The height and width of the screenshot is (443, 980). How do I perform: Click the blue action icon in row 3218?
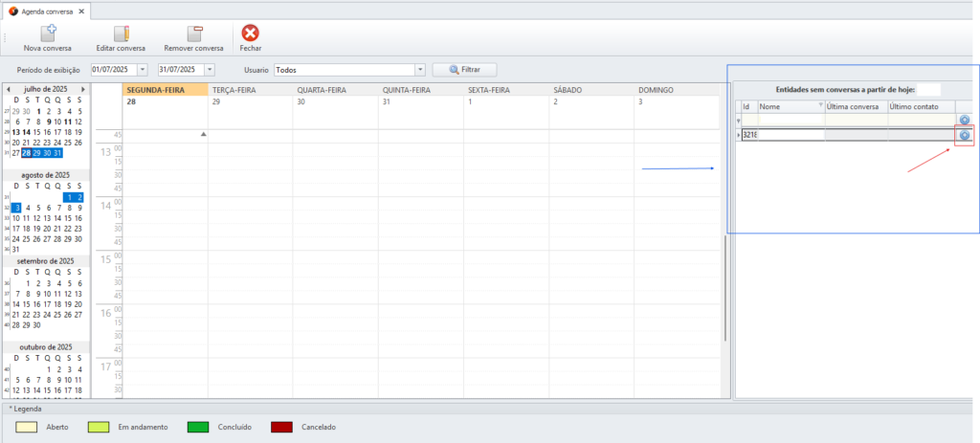click(965, 135)
